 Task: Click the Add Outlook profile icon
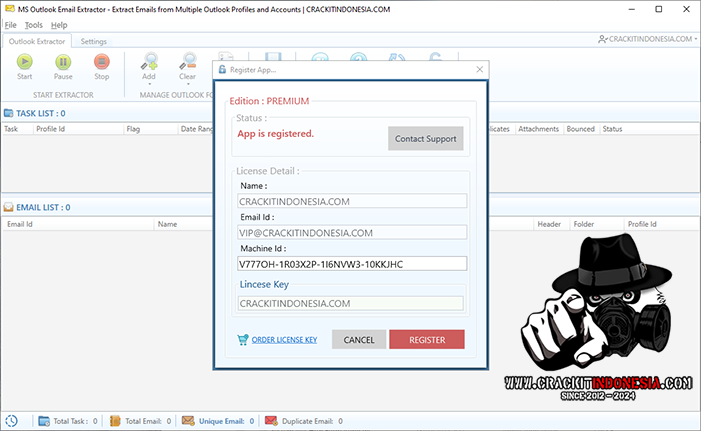[x=149, y=62]
